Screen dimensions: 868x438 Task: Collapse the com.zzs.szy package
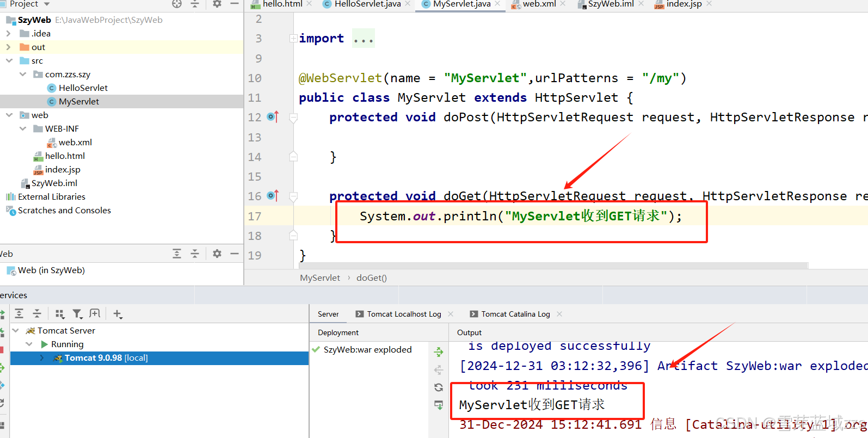(x=22, y=74)
